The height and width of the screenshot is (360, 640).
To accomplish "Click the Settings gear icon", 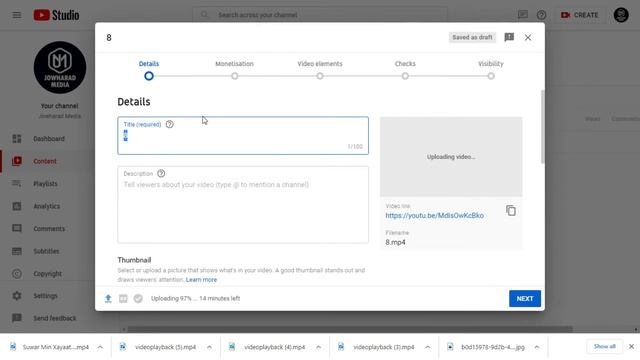I will pyautogui.click(x=17, y=296).
